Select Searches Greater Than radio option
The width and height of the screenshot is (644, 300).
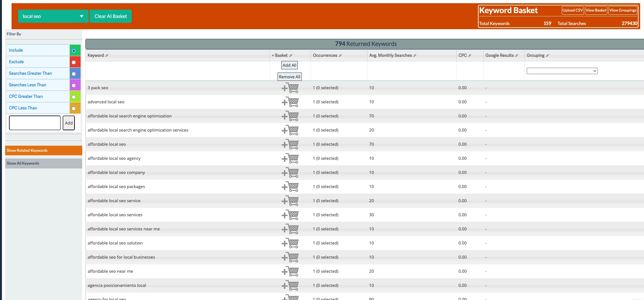tap(74, 74)
